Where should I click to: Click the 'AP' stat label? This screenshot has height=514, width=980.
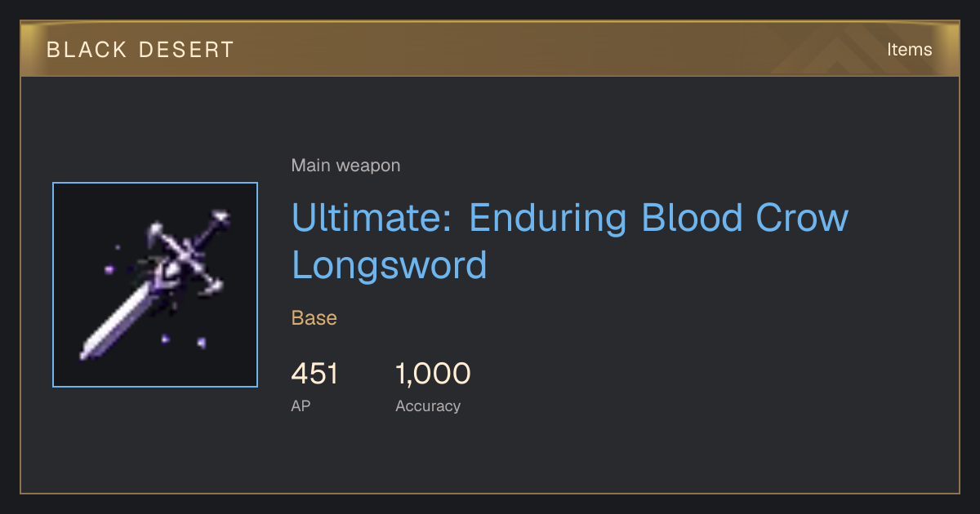(301, 405)
